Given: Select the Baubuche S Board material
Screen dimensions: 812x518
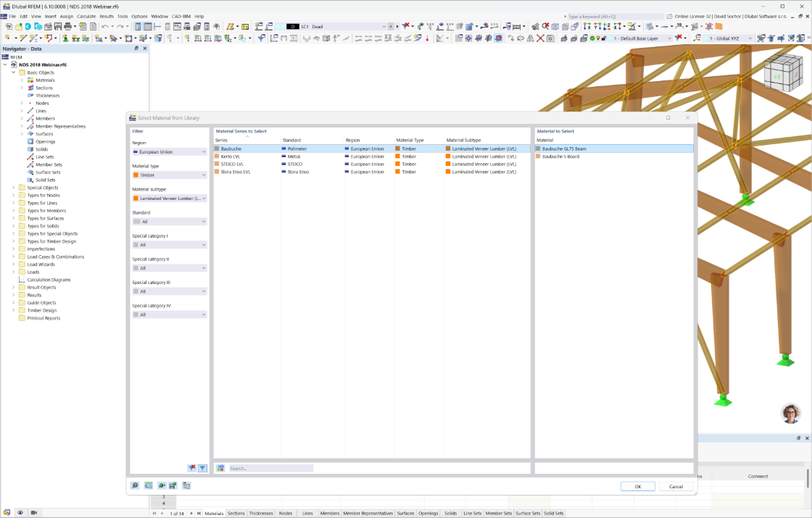Looking at the screenshot, I should click(613, 156).
